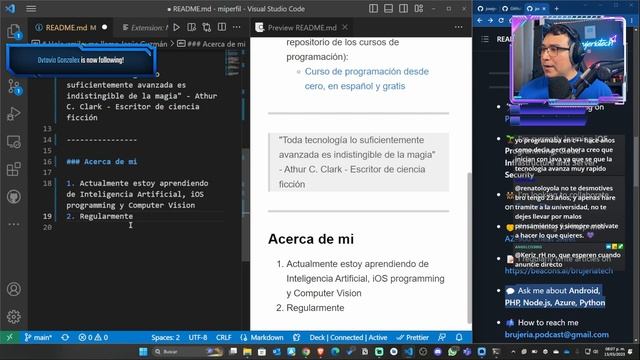640x360 pixels.
Task: Switch to the README.md editor tab
Action: point(71,27)
